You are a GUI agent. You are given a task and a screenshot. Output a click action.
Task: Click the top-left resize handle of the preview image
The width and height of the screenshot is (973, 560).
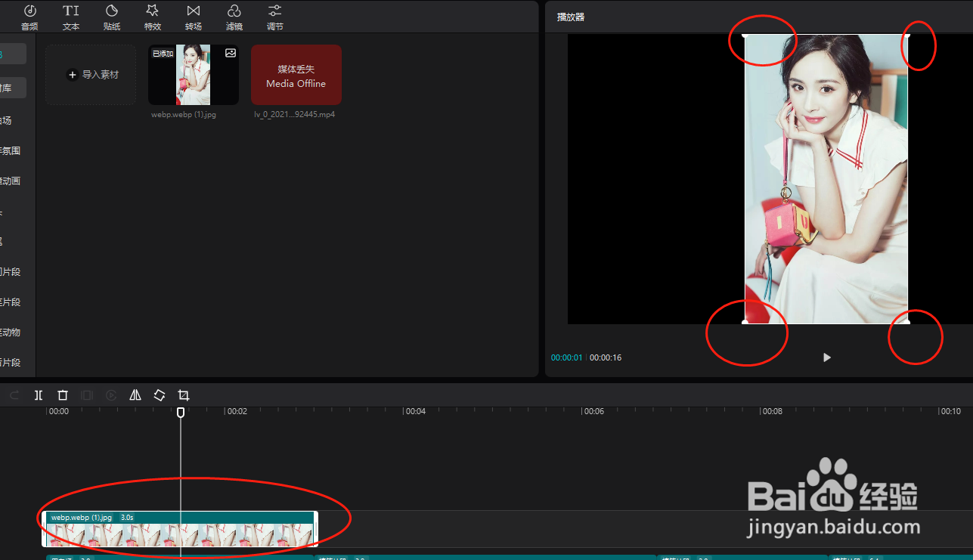coord(745,35)
